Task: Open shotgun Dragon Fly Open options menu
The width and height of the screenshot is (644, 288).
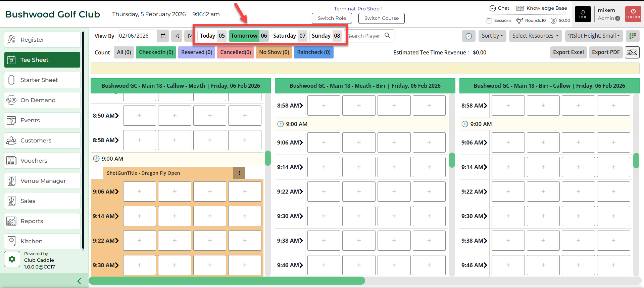Action: pos(239,173)
